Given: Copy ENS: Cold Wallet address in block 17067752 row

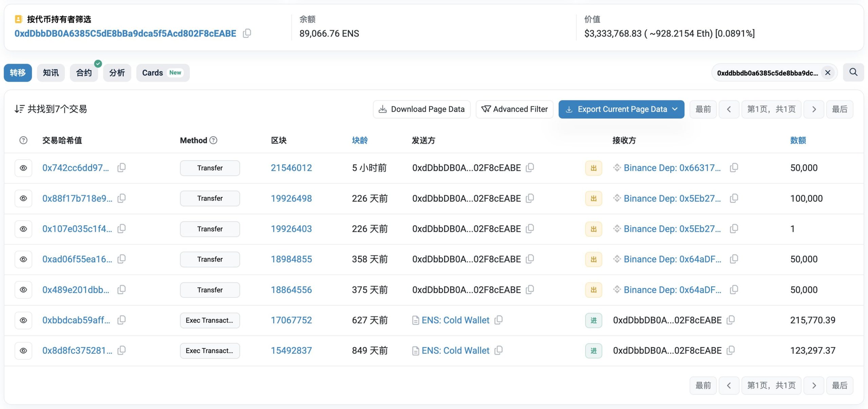Looking at the screenshot, I should [498, 320].
